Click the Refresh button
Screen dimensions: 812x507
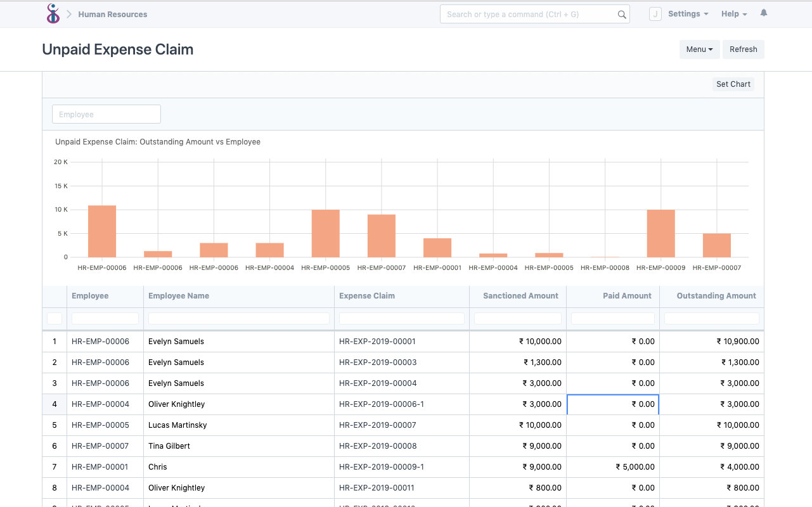click(743, 49)
